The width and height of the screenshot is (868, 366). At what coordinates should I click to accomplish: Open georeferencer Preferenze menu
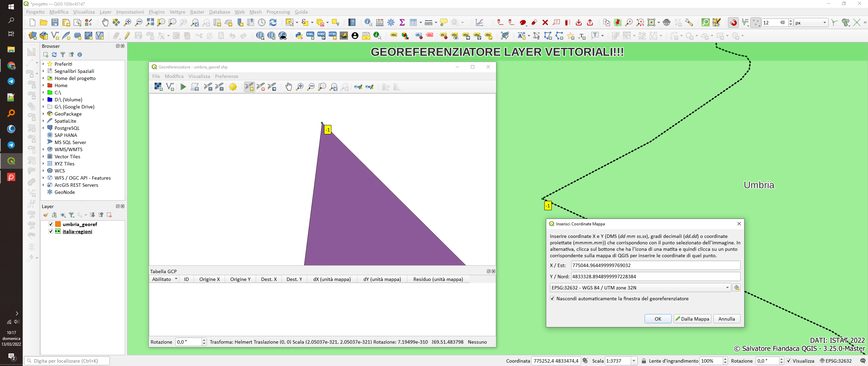click(226, 76)
